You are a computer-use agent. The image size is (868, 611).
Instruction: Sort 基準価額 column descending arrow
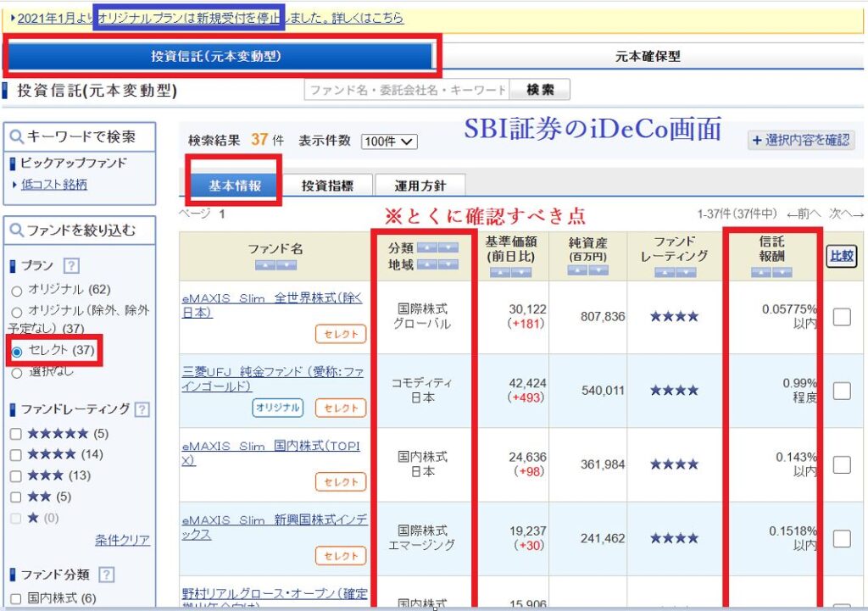pyautogui.click(x=522, y=272)
